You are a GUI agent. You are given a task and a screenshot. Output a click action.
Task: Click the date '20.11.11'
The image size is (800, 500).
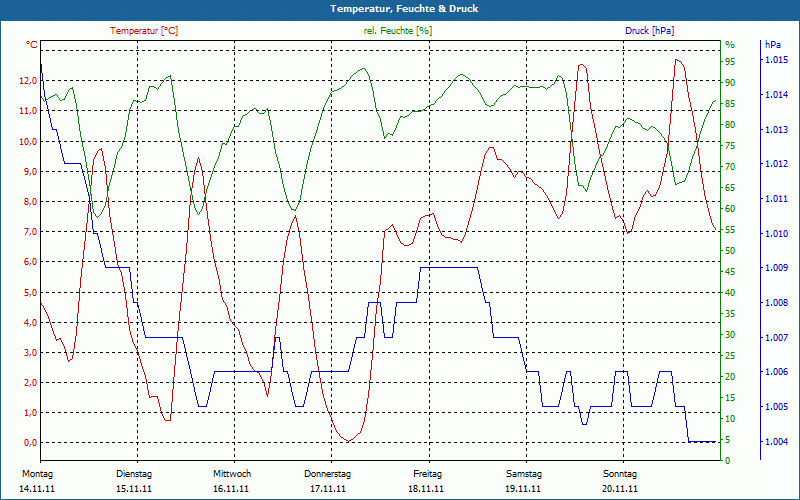[x=619, y=489]
